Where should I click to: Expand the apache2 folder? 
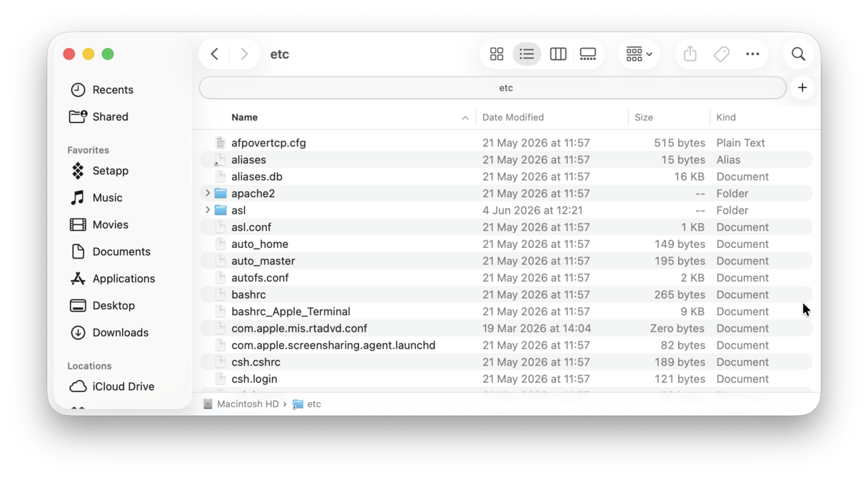point(208,193)
